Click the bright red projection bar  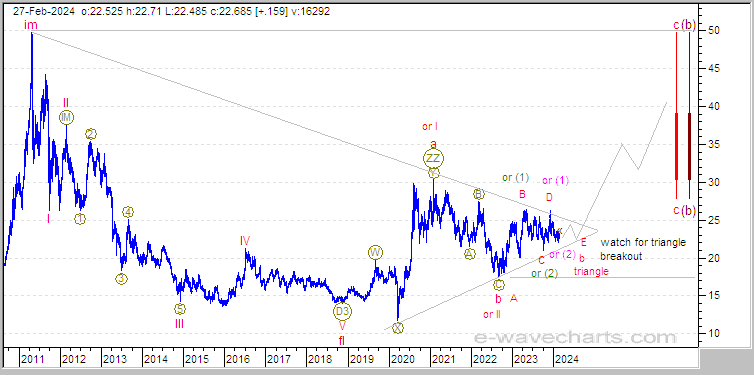[677, 115]
